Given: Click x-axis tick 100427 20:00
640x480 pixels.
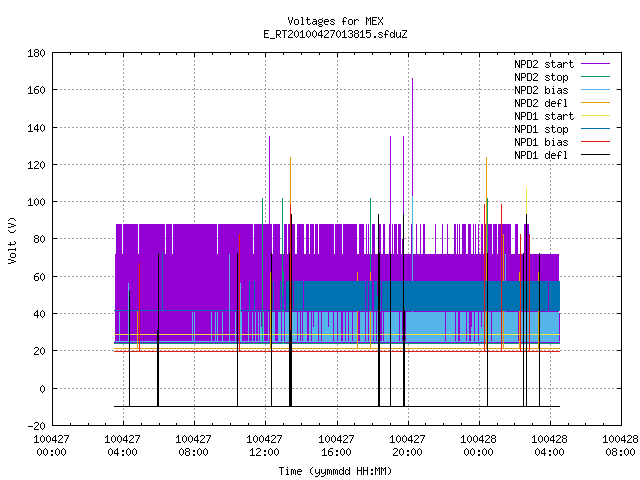Looking at the screenshot, I should pos(407,446).
